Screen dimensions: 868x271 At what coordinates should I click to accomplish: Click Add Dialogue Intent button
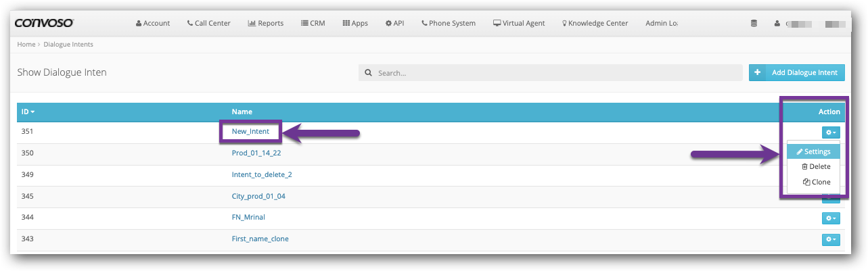797,72
